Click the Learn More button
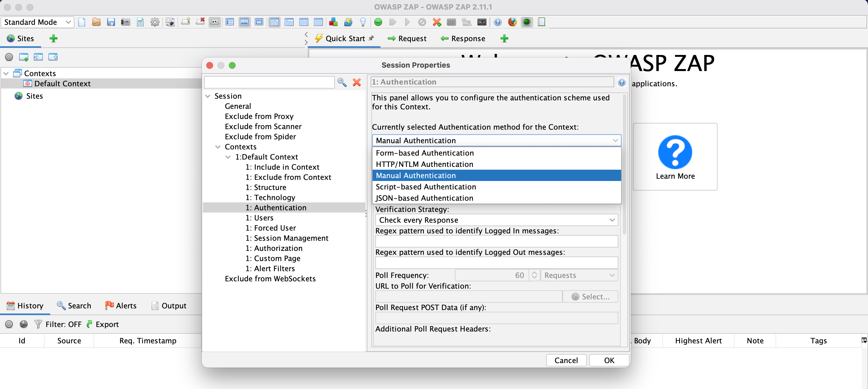868x389 pixels. [x=675, y=157]
